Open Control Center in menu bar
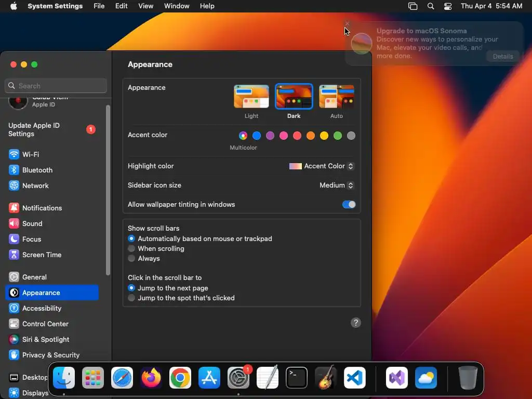The height and width of the screenshot is (399, 532). 448,6
